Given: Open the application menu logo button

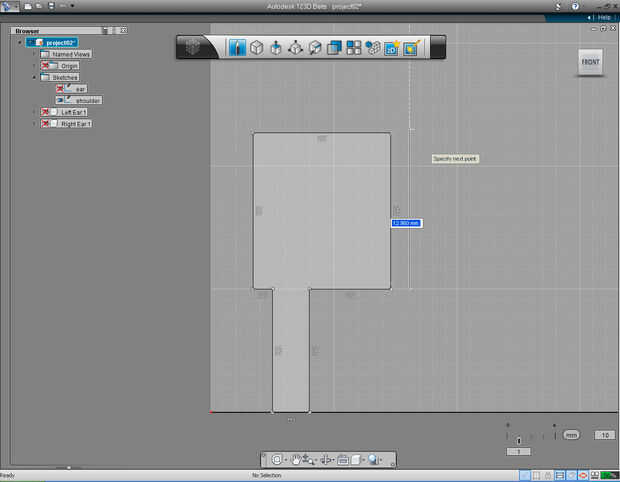Looking at the screenshot, I should coord(7,6).
